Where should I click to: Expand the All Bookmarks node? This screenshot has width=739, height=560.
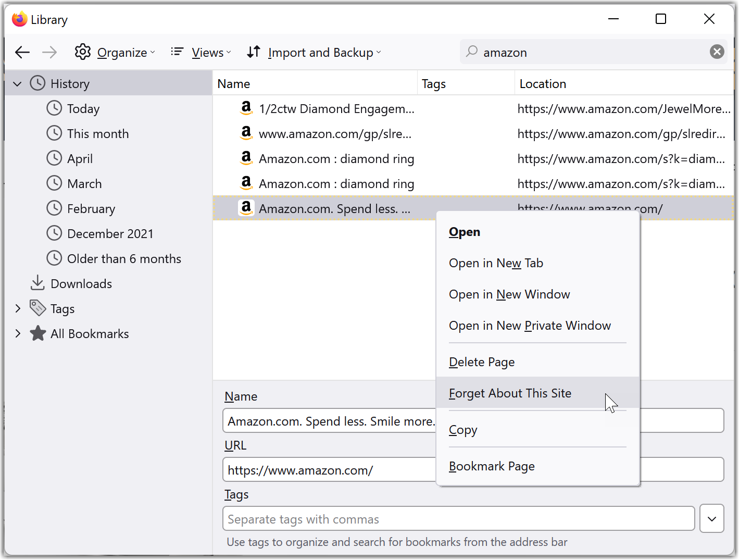tap(18, 333)
